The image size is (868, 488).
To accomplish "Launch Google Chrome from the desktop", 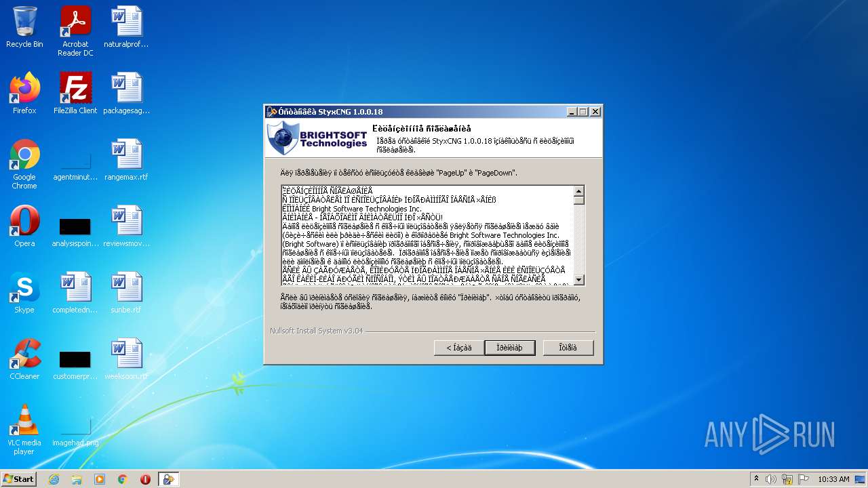I will pyautogui.click(x=24, y=163).
